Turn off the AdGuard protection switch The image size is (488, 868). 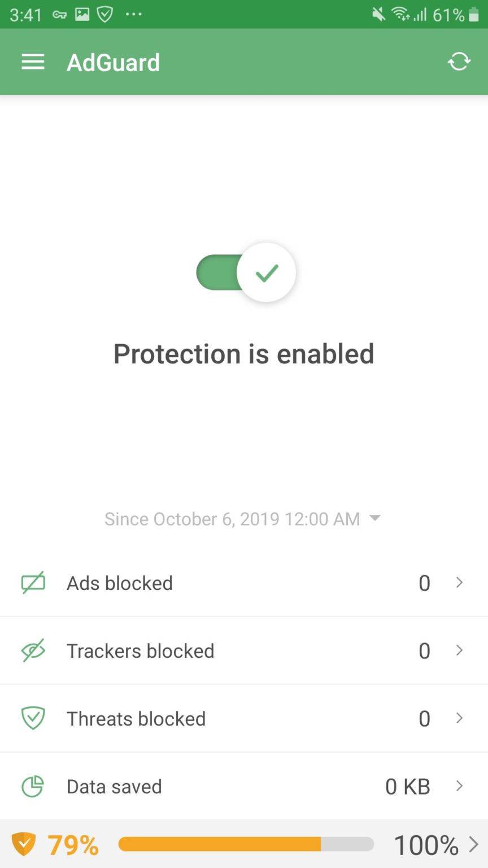tap(246, 272)
